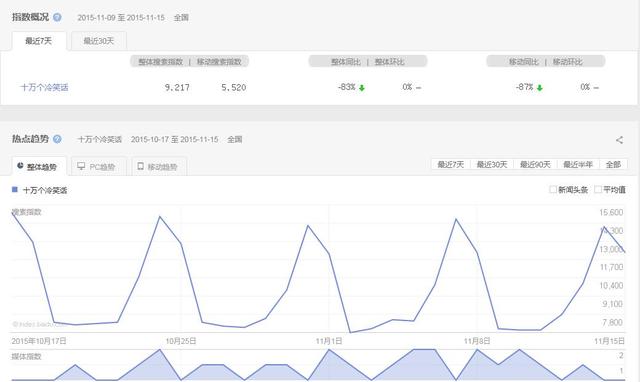Select 最近半年 range button
Image resolution: width=640 pixels, height=382 pixels.
tap(578, 164)
